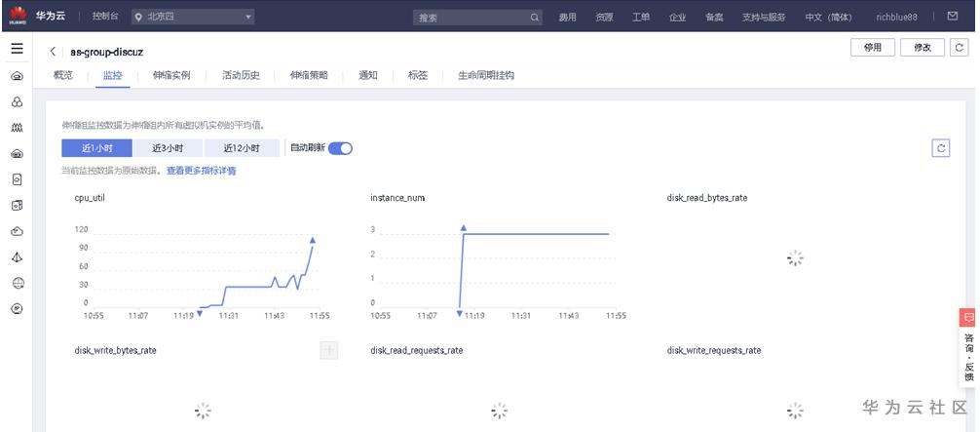
Task: Click the disk_write_bytes_rate chart title
Action: (115, 351)
